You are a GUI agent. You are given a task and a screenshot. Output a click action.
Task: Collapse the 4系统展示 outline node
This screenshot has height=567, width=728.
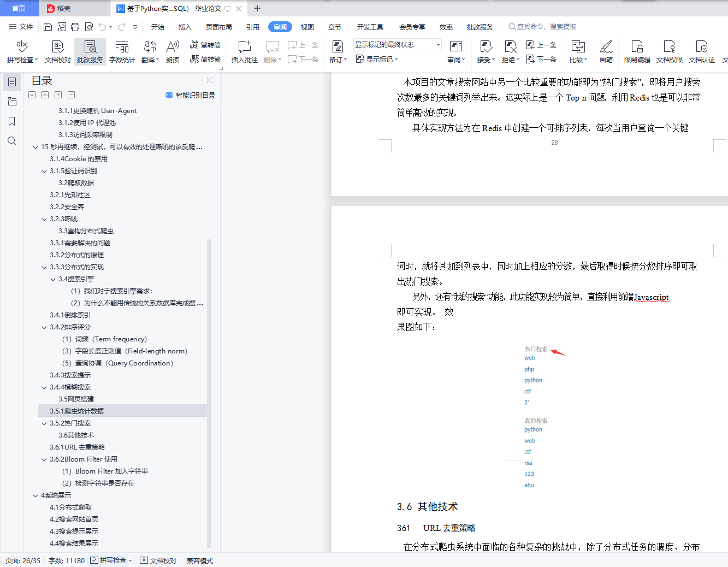pos(35,495)
